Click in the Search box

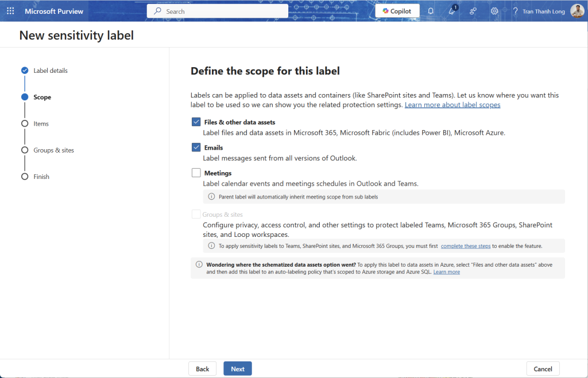tap(218, 11)
